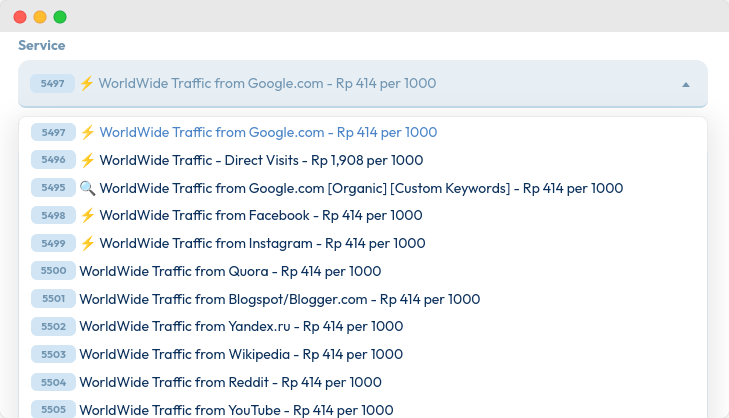Select WorldWide Traffic from Wikipedia

click(363, 354)
